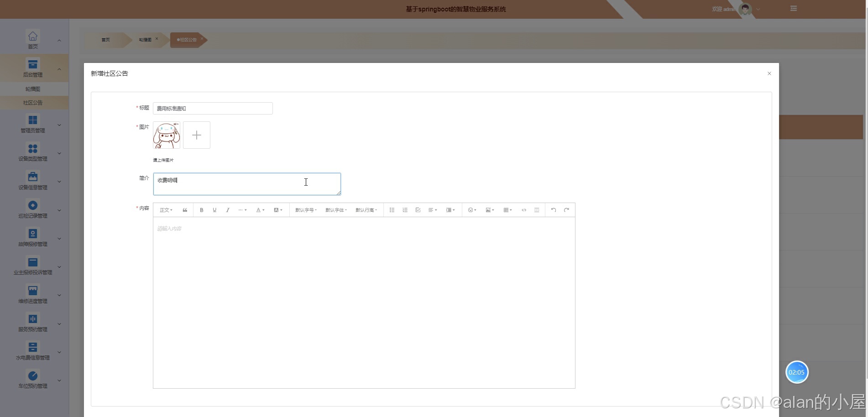The image size is (868, 417).
Task: Switch to the 首页 breadcrumb tab
Action: pyautogui.click(x=105, y=40)
